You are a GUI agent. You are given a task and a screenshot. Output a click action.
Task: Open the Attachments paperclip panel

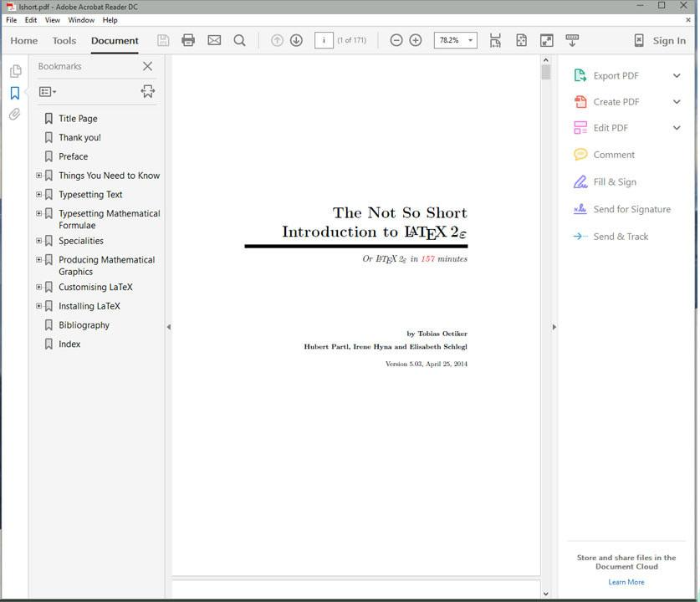click(x=14, y=115)
